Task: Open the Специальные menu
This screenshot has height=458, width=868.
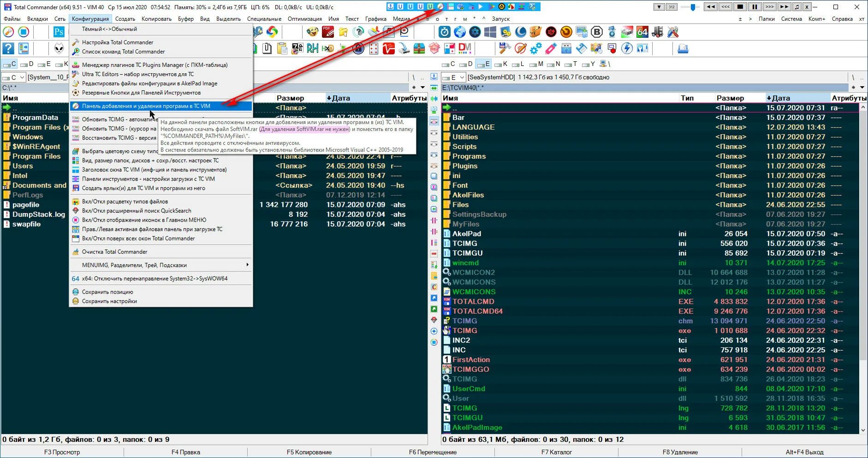Action: (264, 19)
